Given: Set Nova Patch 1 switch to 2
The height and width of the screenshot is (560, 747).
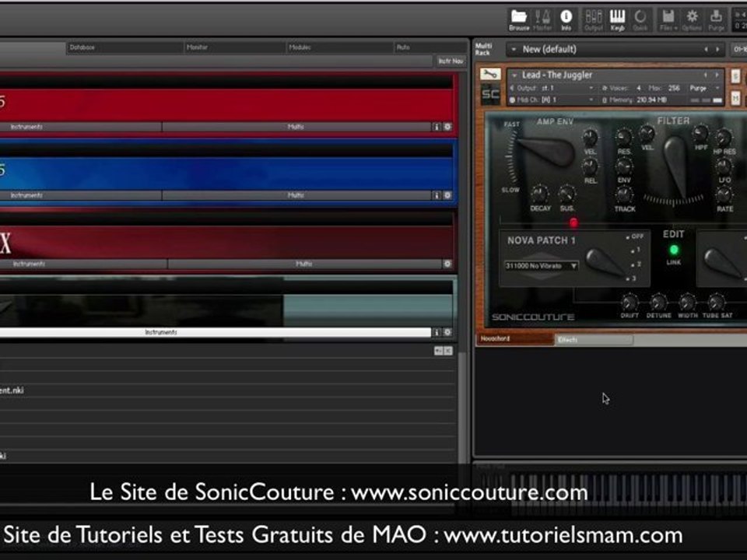Looking at the screenshot, I should tap(636, 264).
